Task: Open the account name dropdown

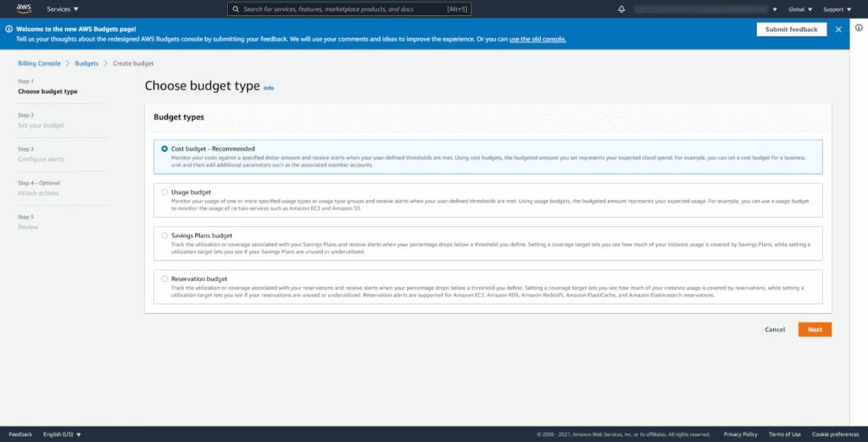Action: (x=705, y=9)
